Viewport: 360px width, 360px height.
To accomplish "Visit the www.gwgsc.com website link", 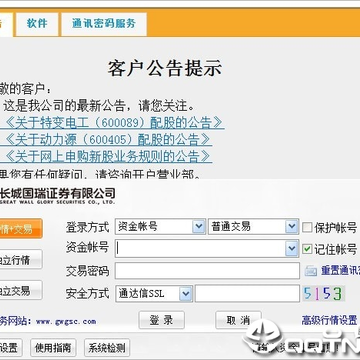I will 66,322.
